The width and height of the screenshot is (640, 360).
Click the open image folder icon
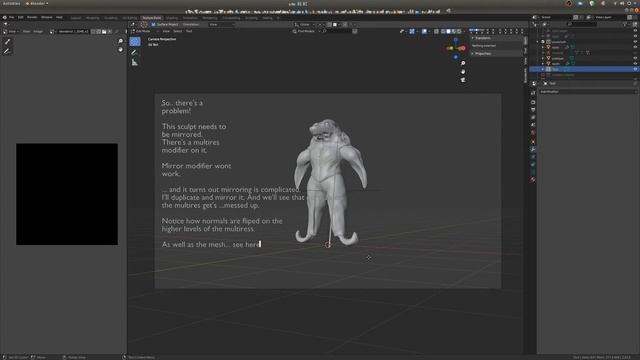pyautogui.click(x=104, y=31)
